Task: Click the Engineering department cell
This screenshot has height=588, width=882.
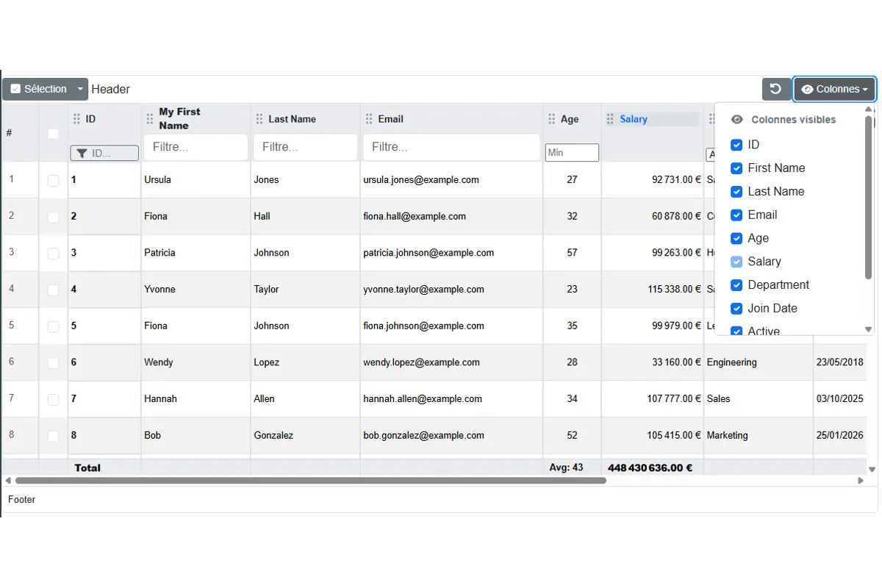Action: pos(731,362)
